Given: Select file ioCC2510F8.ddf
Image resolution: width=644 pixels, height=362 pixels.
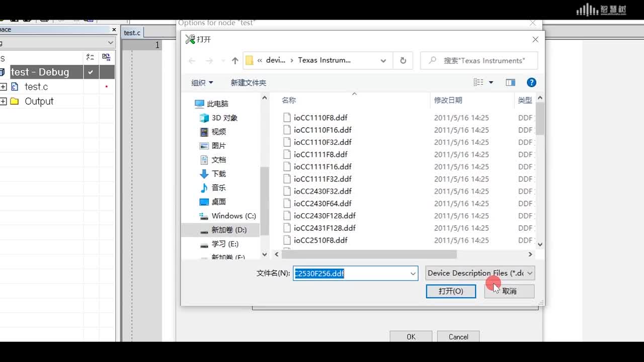Looking at the screenshot, I should (320, 240).
